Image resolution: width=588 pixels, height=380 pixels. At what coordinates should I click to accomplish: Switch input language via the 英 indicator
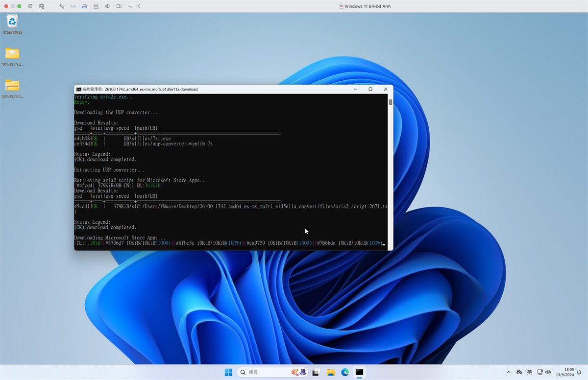[530, 372]
